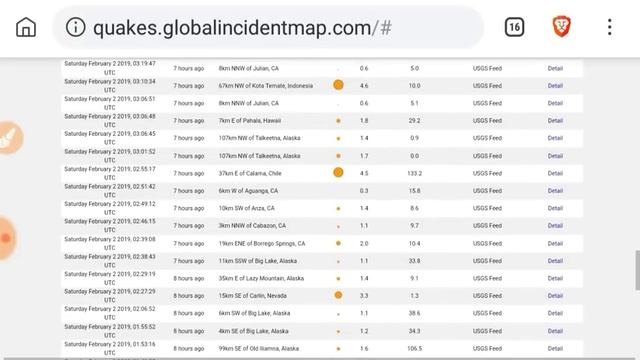Click the depth value 106.5 in Old Iliamna row

point(415,349)
